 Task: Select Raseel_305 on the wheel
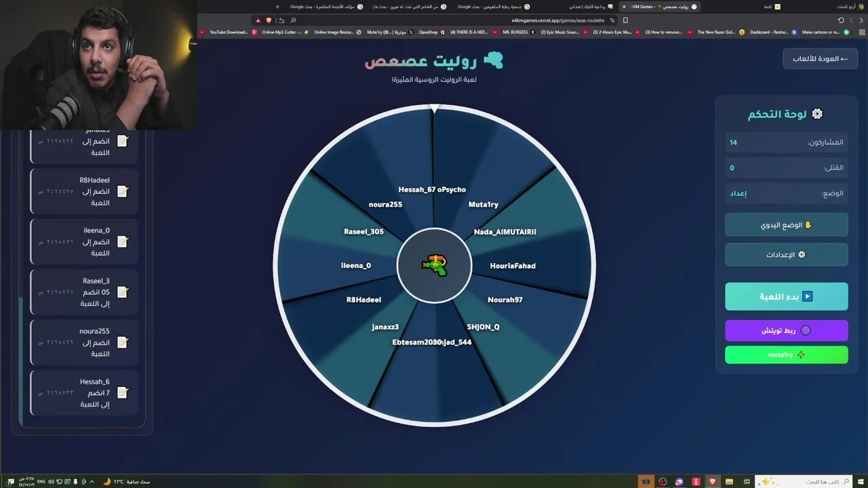click(363, 232)
